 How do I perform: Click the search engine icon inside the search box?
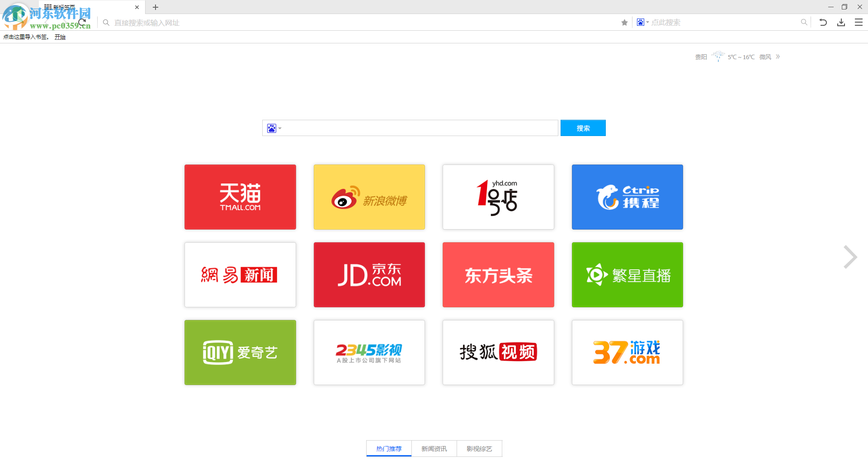point(272,128)
